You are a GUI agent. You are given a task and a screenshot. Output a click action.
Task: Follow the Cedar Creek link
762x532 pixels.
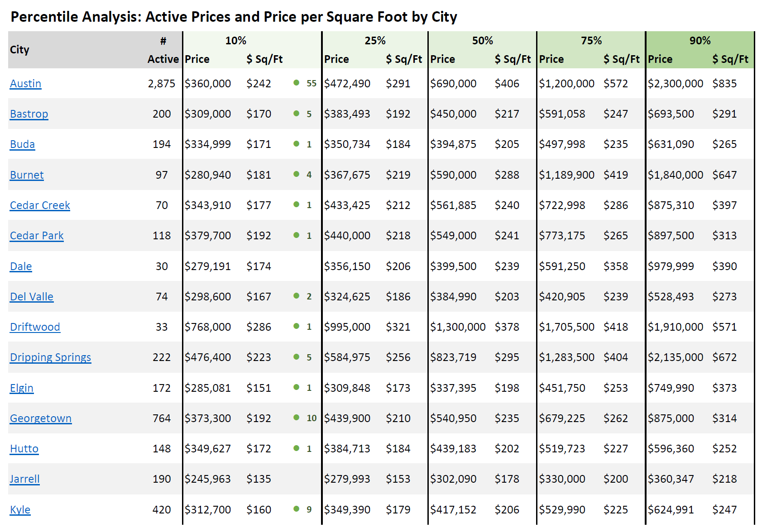click(x=40, y=205)
